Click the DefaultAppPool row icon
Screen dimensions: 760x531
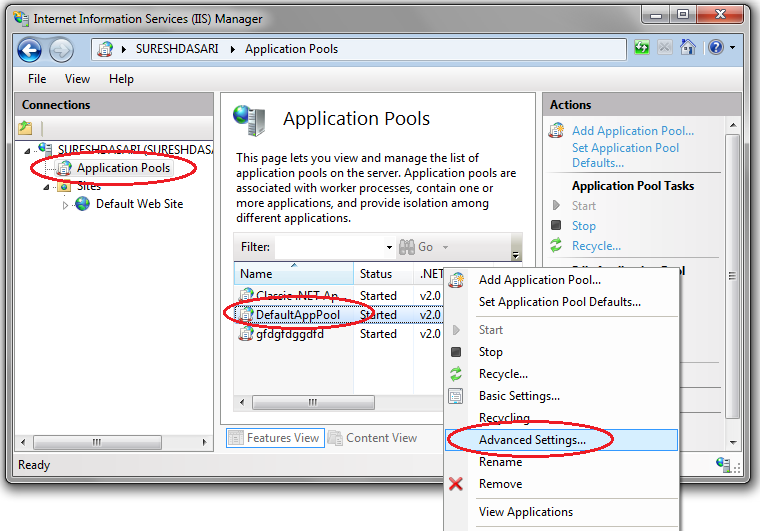point(246,314)
